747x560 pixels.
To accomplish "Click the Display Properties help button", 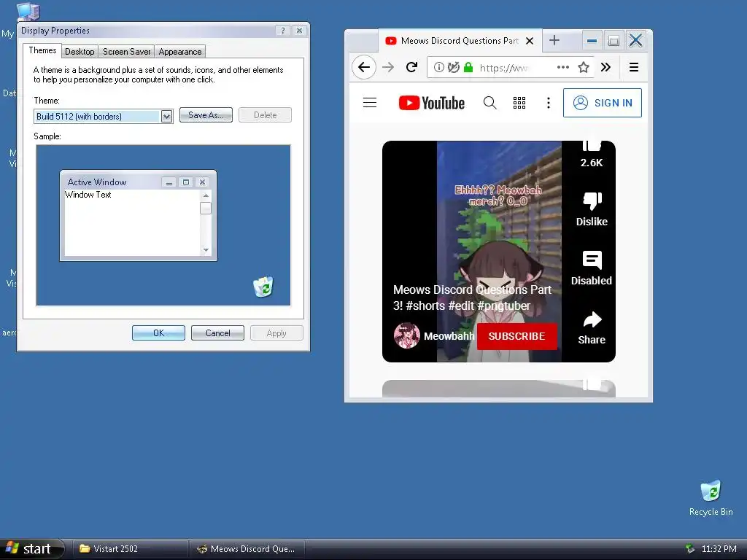I will coord(283,31).
